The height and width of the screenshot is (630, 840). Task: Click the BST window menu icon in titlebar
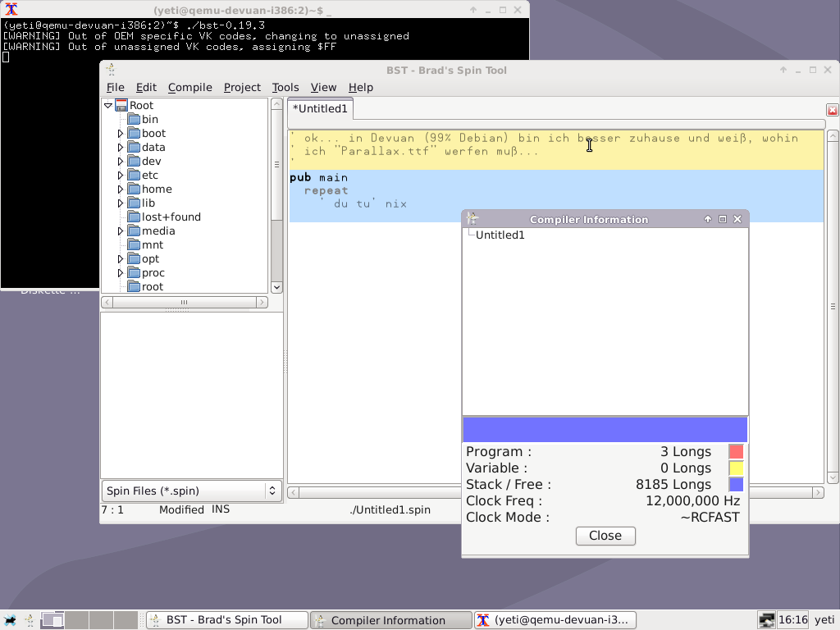pyautogui.click(x=110, y=70)
